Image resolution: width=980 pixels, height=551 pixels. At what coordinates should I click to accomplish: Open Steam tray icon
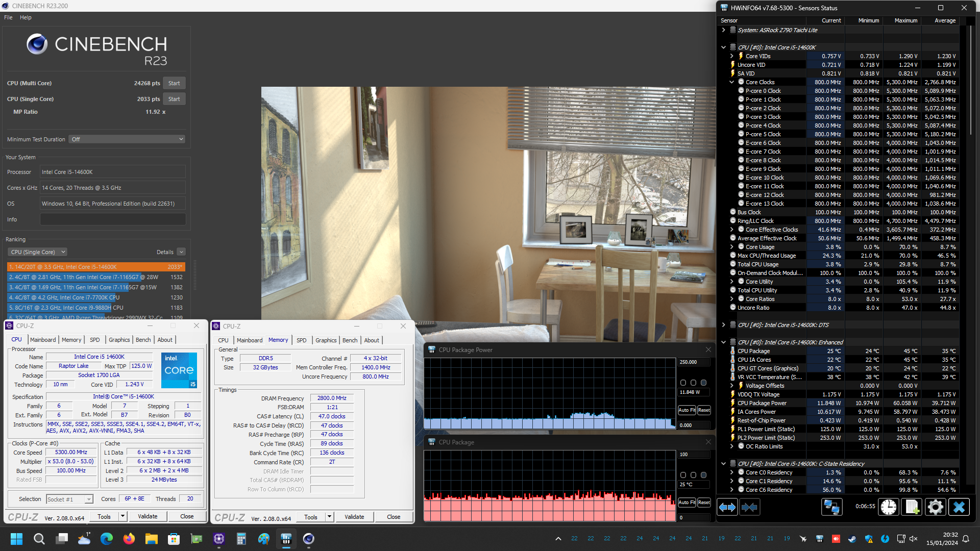click(x=852, y=539)
